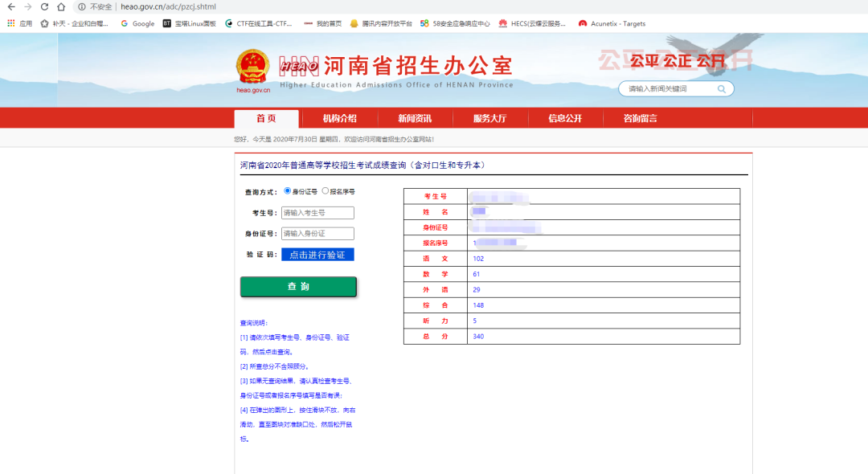The width and height of the screenshot is (868, 474).
Task: Open the 应用 apps grid bookmark
Action: [x=19, y=23]
